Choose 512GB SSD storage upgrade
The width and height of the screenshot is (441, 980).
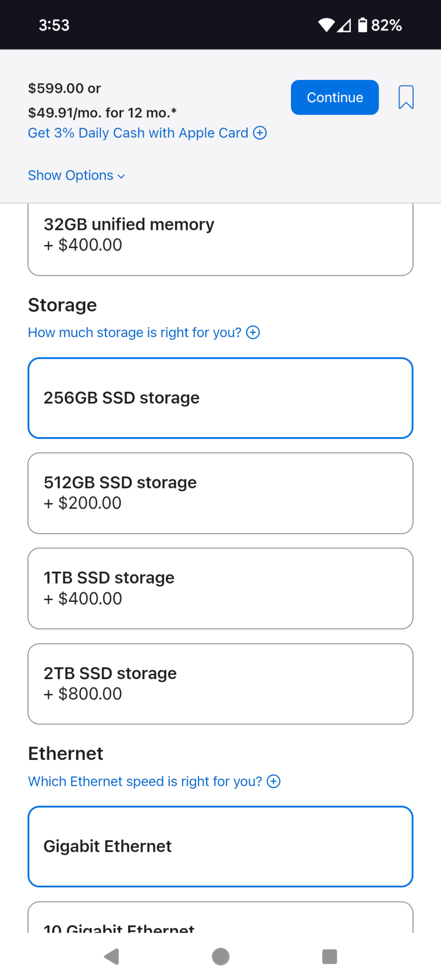click(x=220, y=493)
